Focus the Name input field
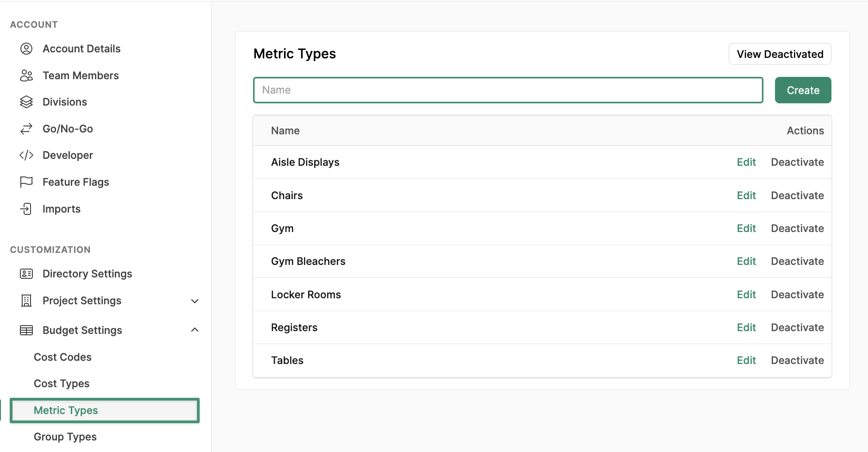 [508, 90]
